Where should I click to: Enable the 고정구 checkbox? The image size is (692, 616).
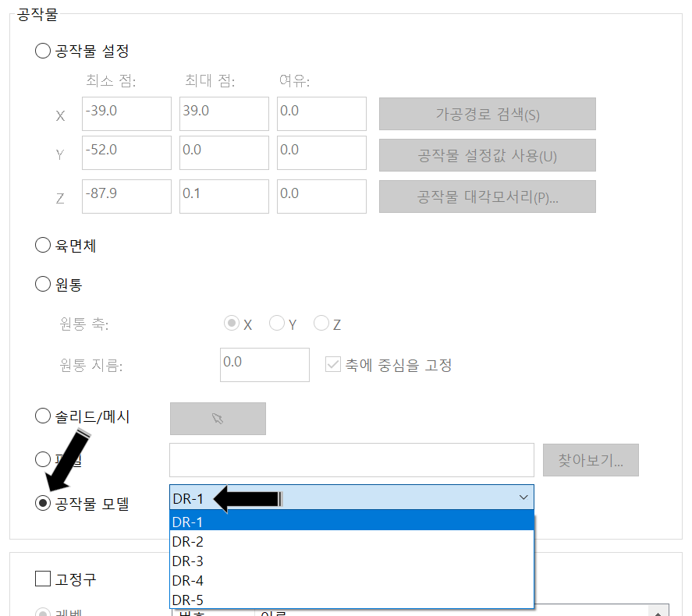43,579
